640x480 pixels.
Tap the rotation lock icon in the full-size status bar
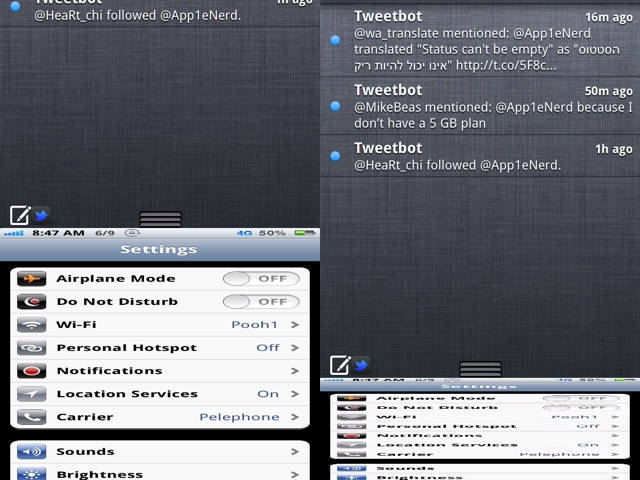click(132, 233)
